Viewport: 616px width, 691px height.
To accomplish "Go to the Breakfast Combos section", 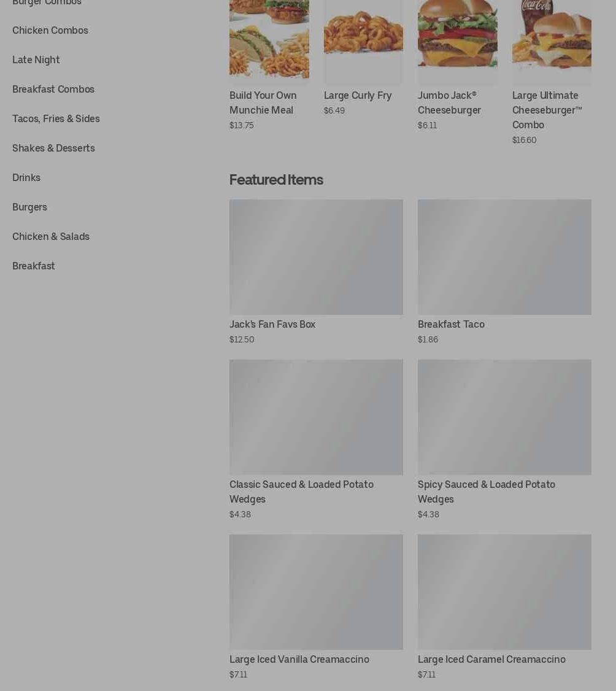I will coord(53,90).
